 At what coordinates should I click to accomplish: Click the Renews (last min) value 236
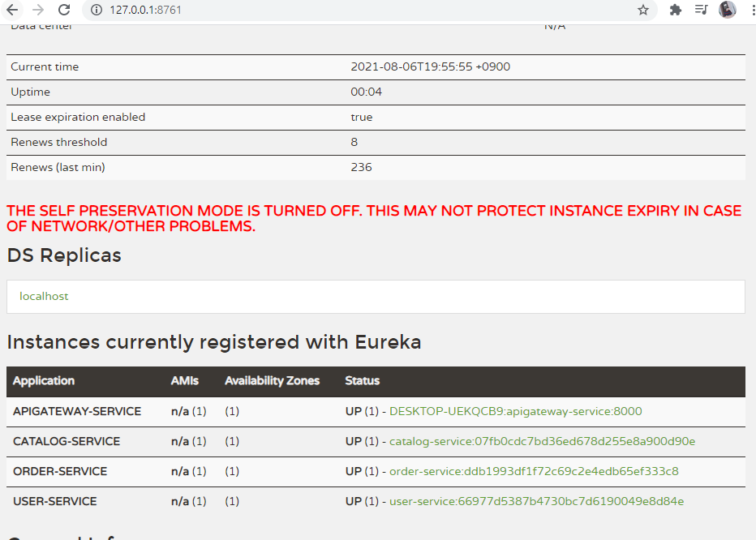pos(361,167)
